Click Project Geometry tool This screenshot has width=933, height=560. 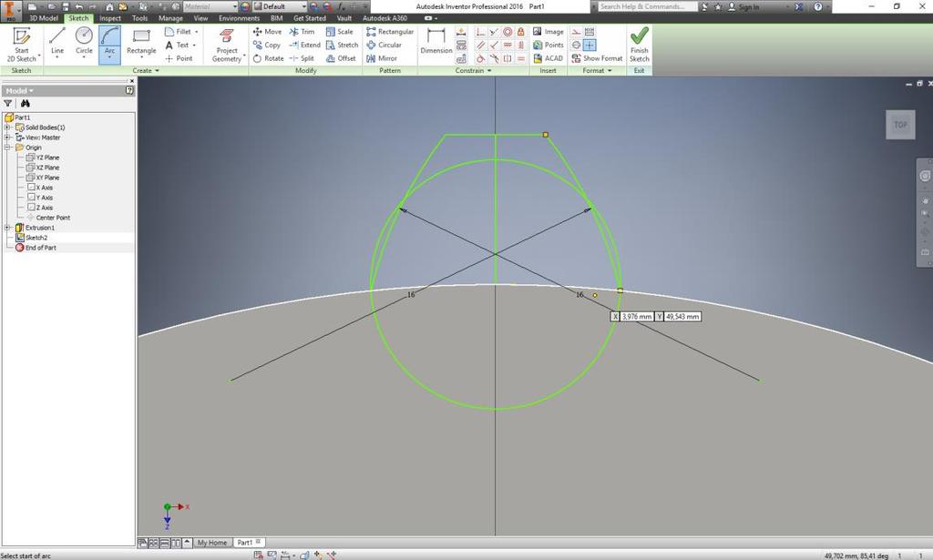[226, 45]
